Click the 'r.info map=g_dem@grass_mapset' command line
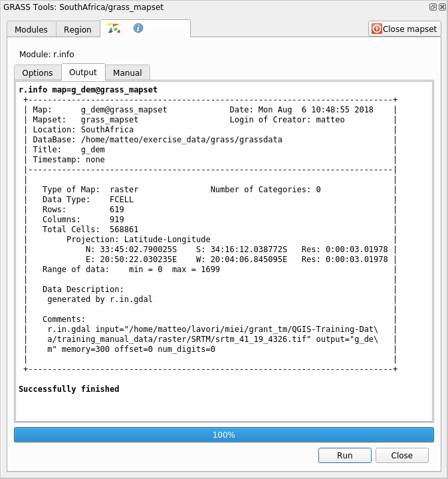Screen dimensions: 448x479 point(88,90)
